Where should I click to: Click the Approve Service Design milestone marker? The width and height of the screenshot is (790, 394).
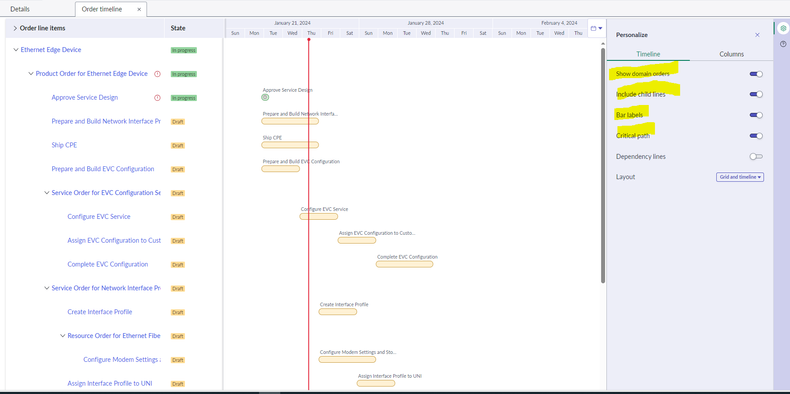pyautogui.click(x=265, y=97)
